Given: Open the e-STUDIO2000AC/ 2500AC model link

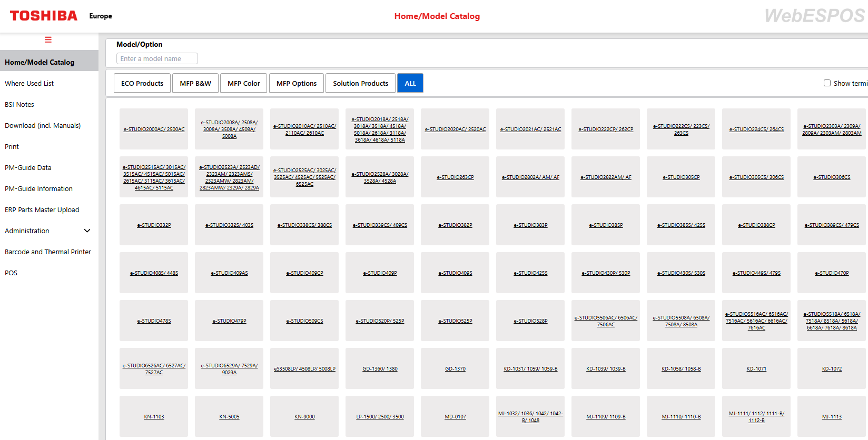Looking at the screenshot, I should coord(154,129).
